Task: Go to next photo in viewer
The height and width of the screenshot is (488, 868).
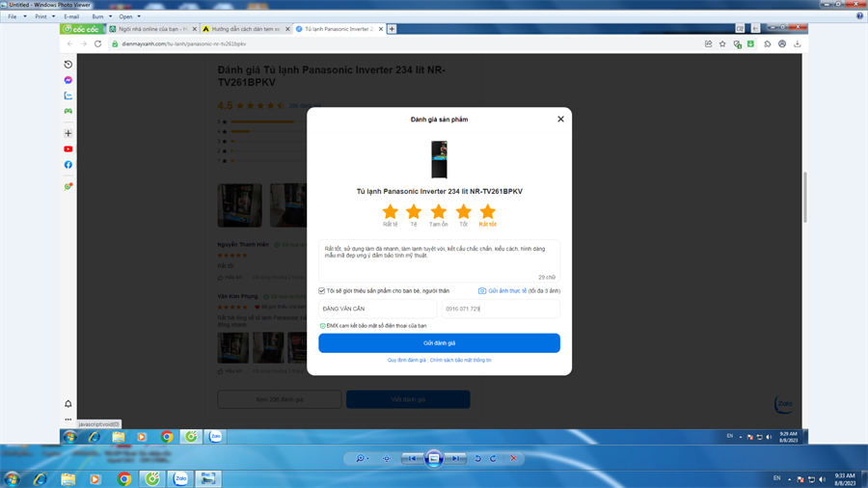Action: 455,458
